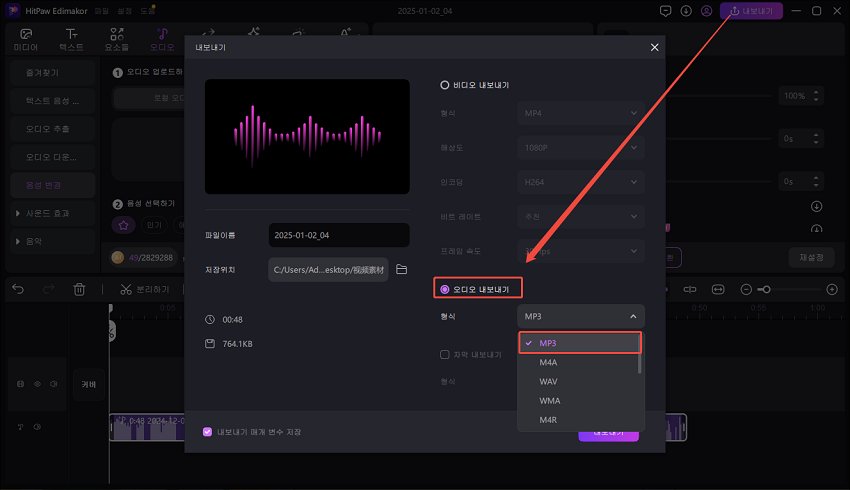Collapse the MP3 audio format dropdown
This screenshot has width=850, height=490.
tap(581, 316)
